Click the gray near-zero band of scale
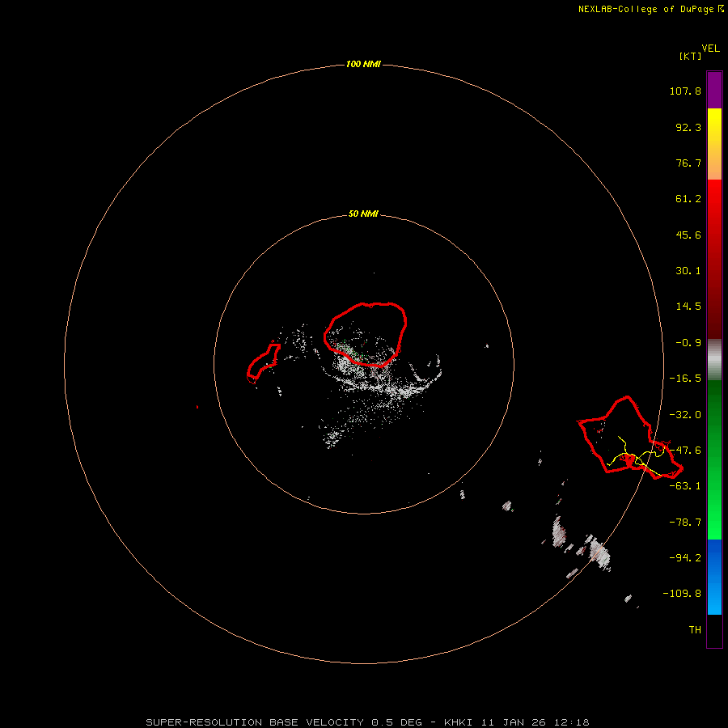The height and width of the screenshot is (728, 728). pos(714,360)
